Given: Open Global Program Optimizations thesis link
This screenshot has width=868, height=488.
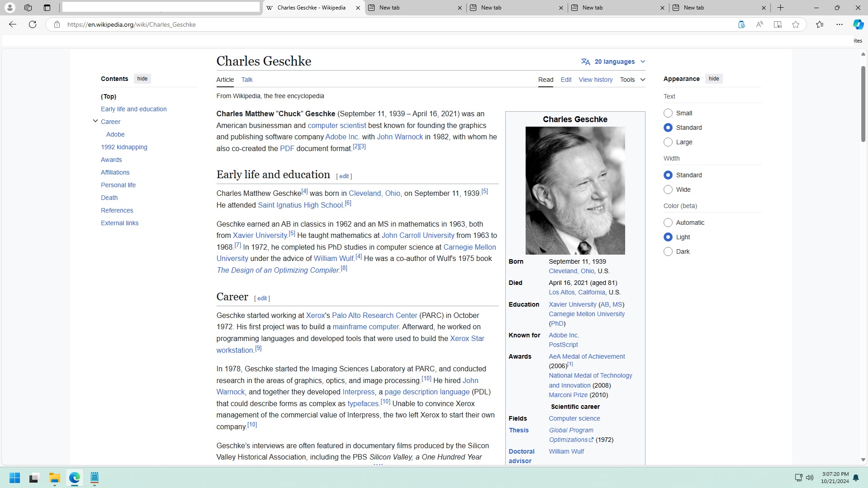Looking at the screenshot, I should [571, 435].
